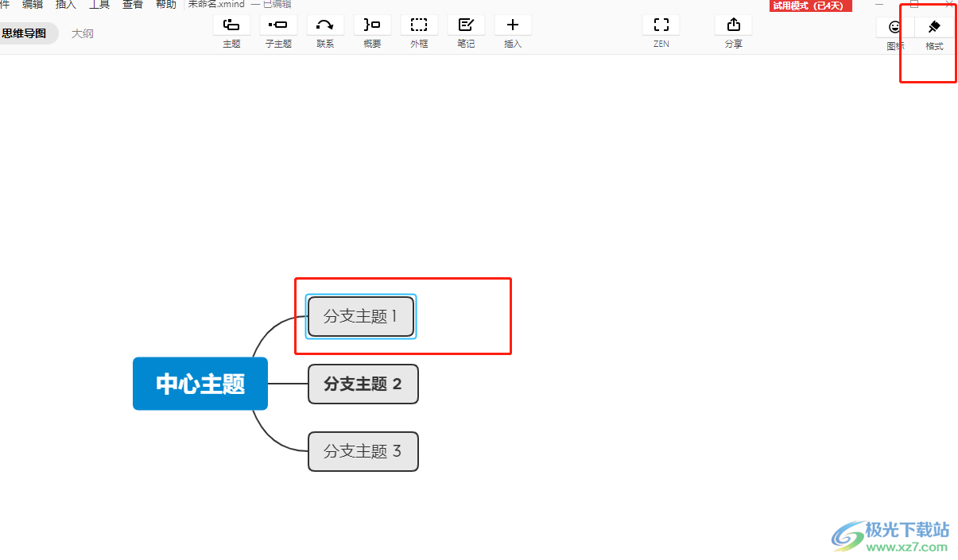958x560 pixels.
Task: Enter ZEN fullscreen mode
Action: (x=661, y=25)
